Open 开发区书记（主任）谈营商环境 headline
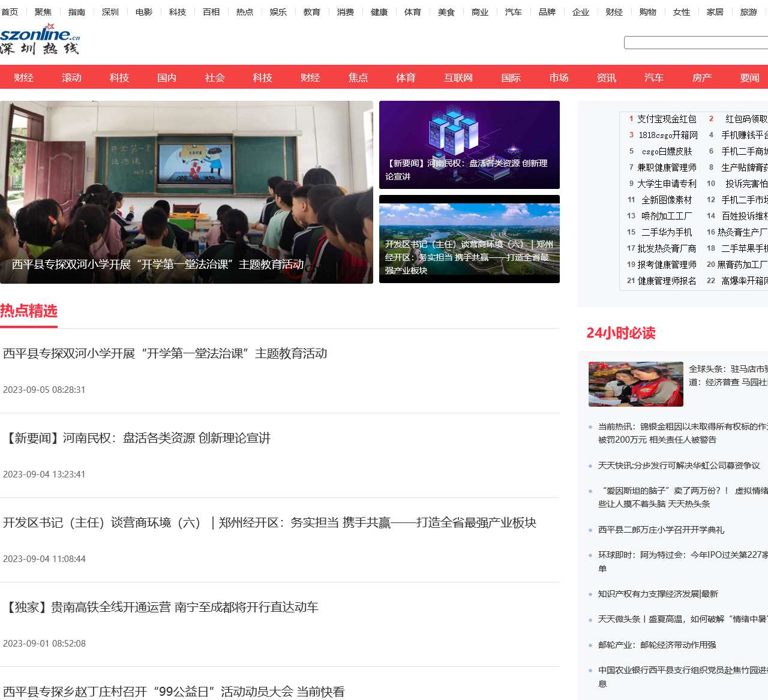This screenshot has height=700, width=768. [269, 522]
